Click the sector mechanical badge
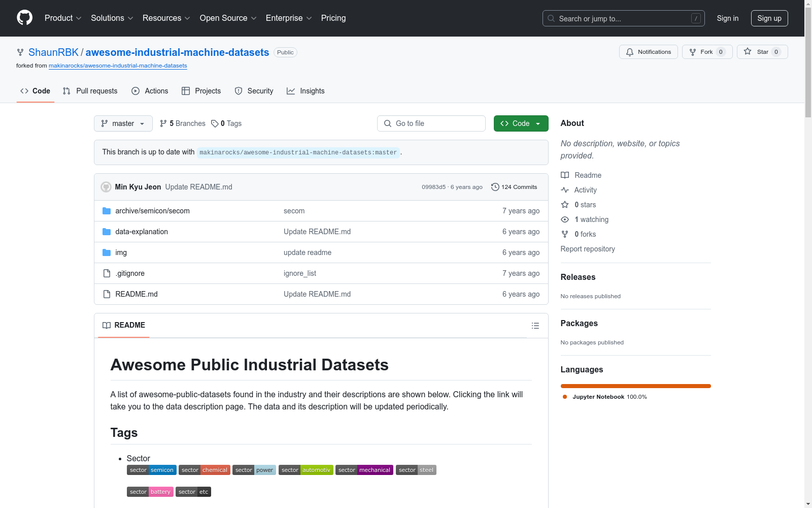Image resolution: width=812 pixels, height=508 pixels. [364, 470]
